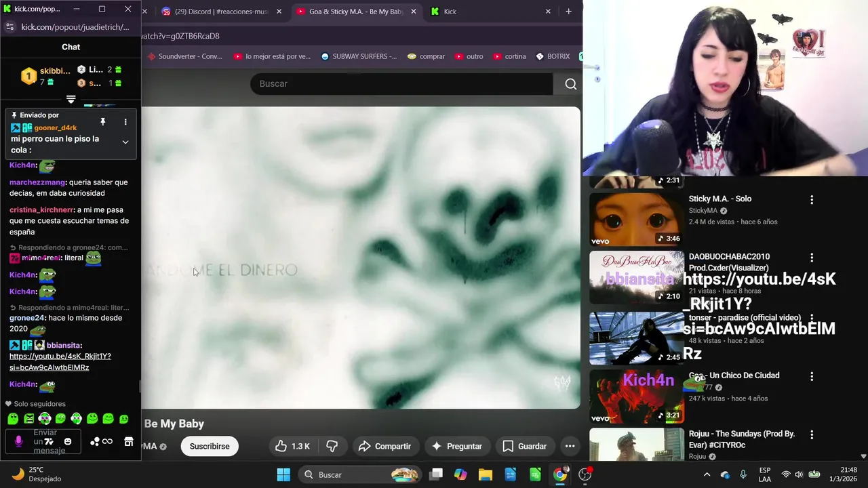Viewport: 868px width, 488px height.
Task: Select skibbi first-place leaderboard entry
Action: (x=45, y=76)
